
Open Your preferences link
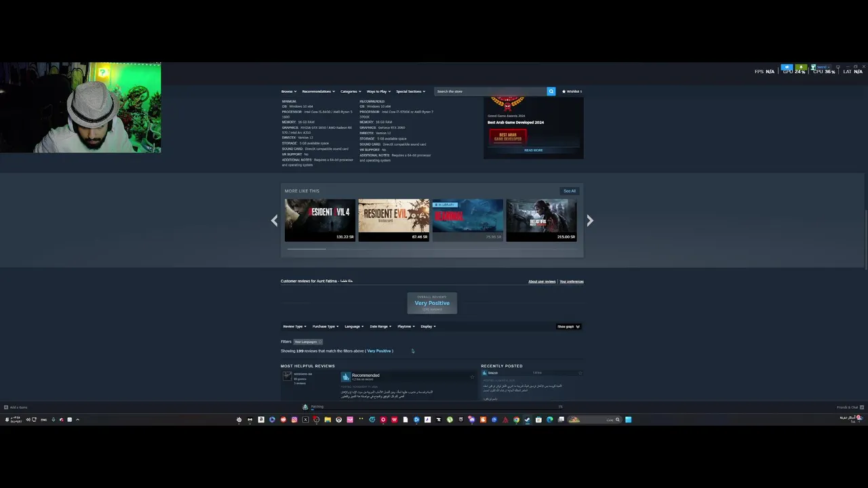(x=572, y=281)
